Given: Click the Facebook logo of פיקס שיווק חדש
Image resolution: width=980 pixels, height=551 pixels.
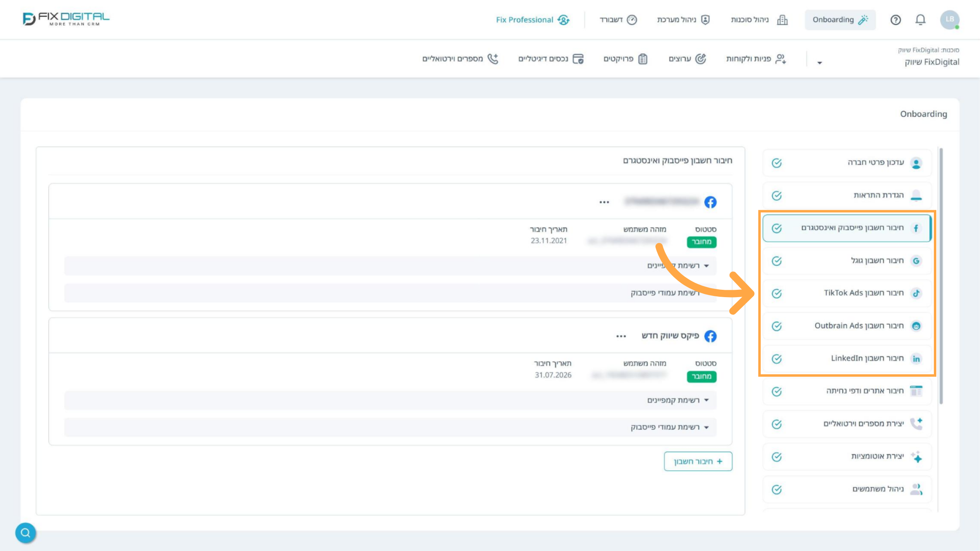Looking at the screenshot, I should [x=710, y=336].
